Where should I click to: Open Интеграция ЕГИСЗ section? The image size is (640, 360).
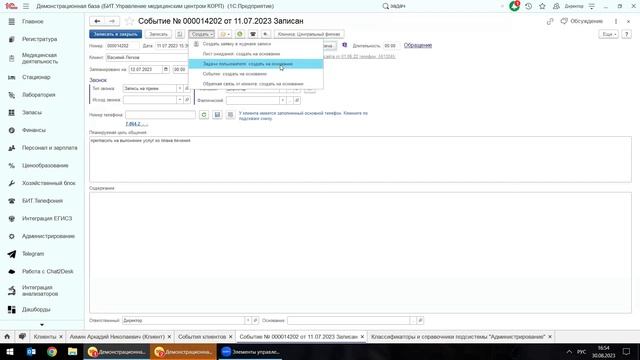click(x=47, y=218)
